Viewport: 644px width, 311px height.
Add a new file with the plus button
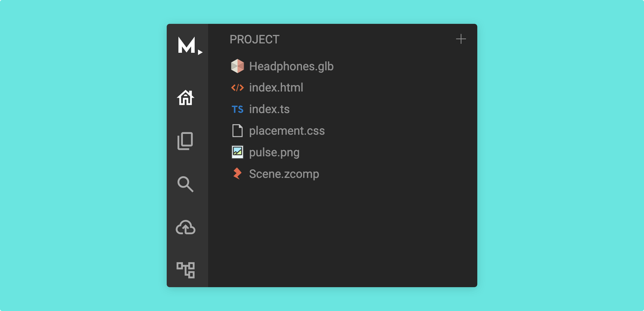click(461, 39)
